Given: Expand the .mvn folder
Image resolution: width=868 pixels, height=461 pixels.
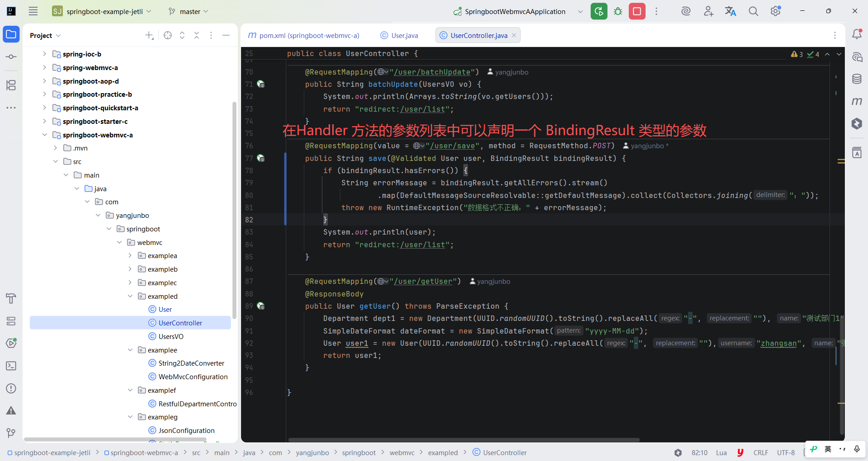Looking at the screenshot, I should click(x=55, y=148).
